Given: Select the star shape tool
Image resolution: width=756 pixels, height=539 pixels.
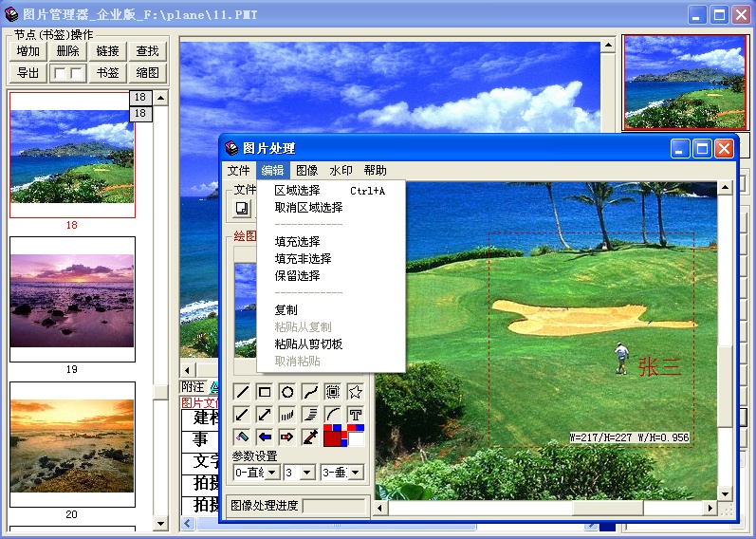Looking at the screenshot, I should [355, 392].
